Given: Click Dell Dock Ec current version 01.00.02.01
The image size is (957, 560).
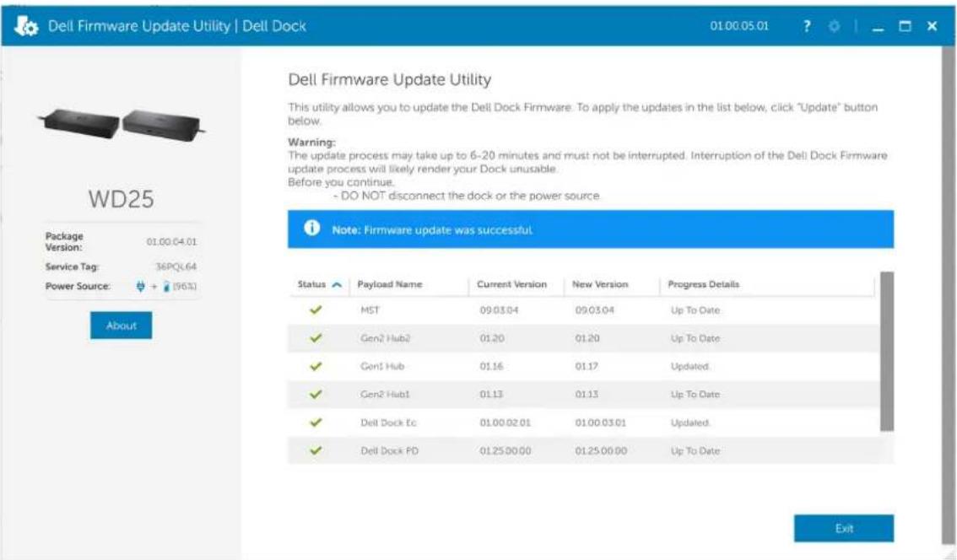Looking at the screenshot, I should (x=506, y=423).
